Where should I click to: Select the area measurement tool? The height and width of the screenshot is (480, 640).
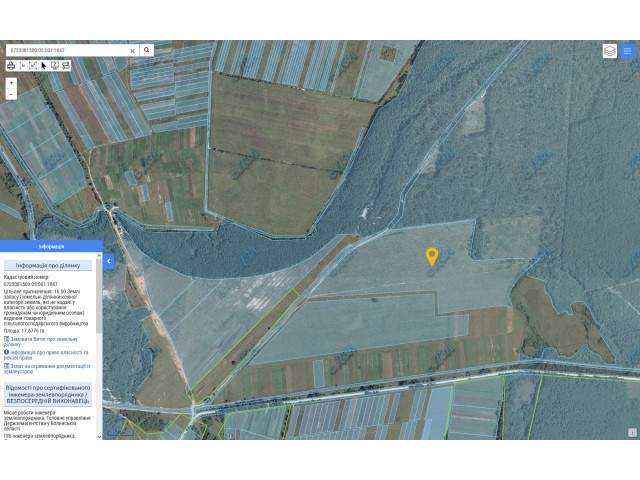pos(33,66)
